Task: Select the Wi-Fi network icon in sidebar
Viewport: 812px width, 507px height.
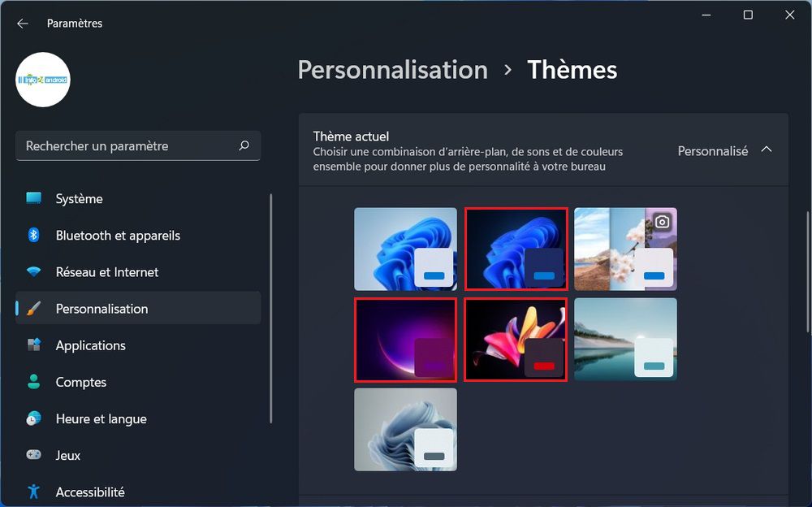Action: click(33, 271)
